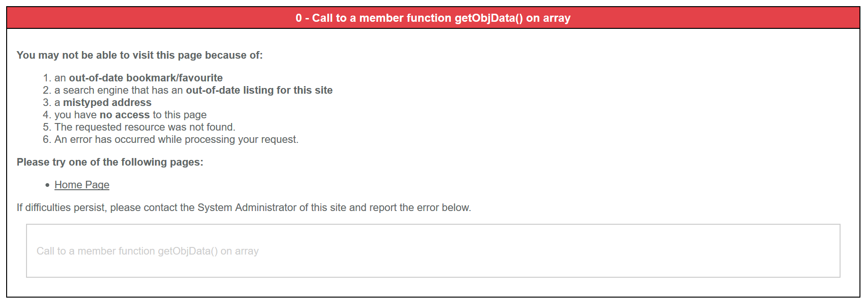Click 'Please try one of the following pages' heading
This screenshot has height=308, width=868.
(110, 162)
